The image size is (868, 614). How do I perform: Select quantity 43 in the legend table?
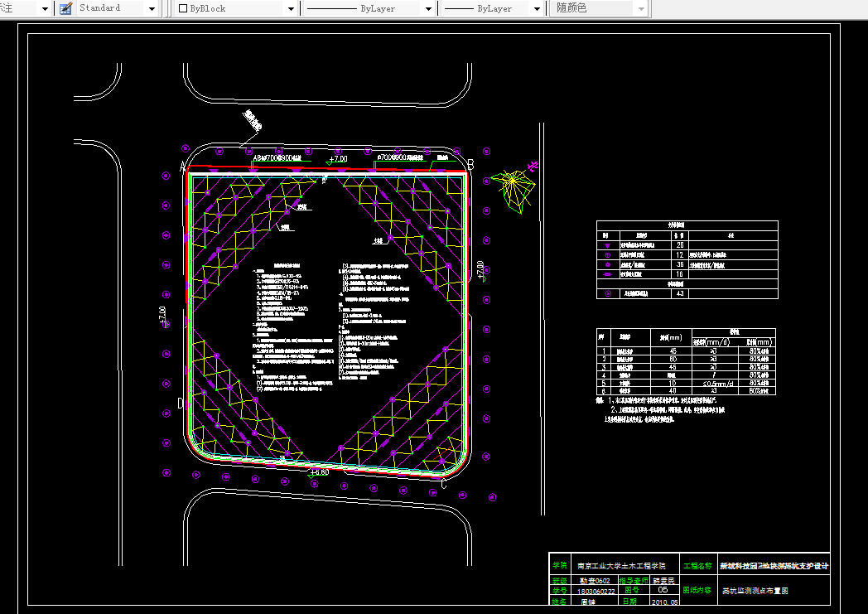click(x=680, y=293)
